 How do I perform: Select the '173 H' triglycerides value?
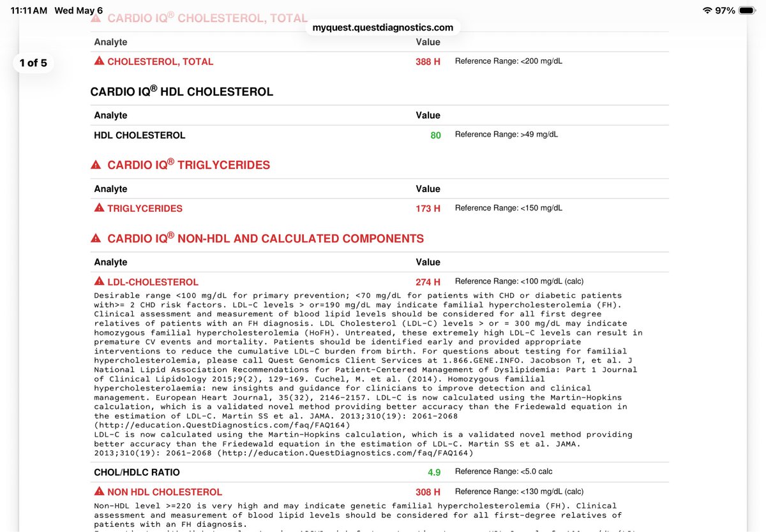tap(428, 209)
